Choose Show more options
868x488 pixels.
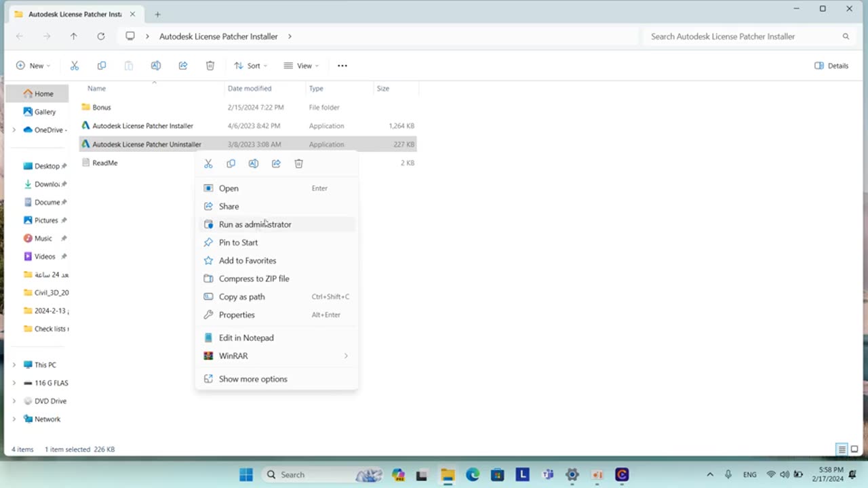277,379
